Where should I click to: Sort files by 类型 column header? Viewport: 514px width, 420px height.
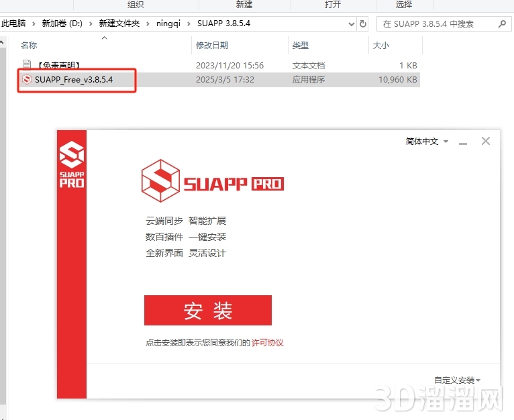pos(300,45)
